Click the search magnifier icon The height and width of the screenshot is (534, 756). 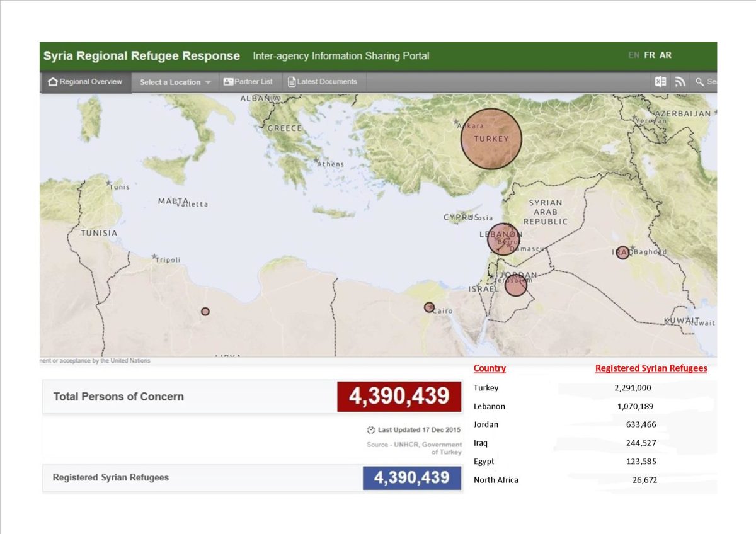699,82
